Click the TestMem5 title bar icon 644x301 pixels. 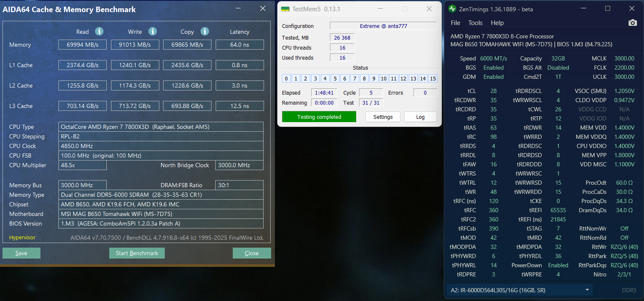(x=285, y=9)
